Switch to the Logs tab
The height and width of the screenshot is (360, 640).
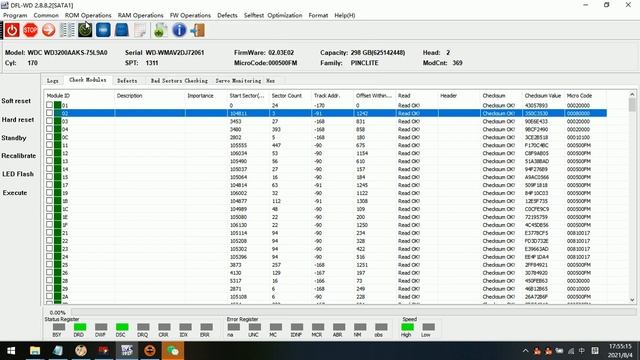pos(53,80)
